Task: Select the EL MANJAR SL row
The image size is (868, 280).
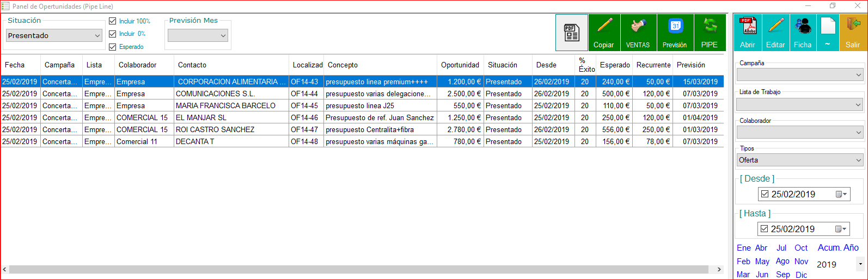Action: (x=362, y=117)
